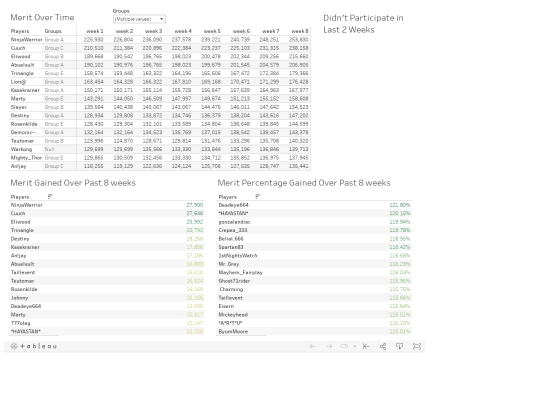Select Crepea_333 in the Merit Percentage list
Screen dimensions: 540x405
(x=233, y=230)
